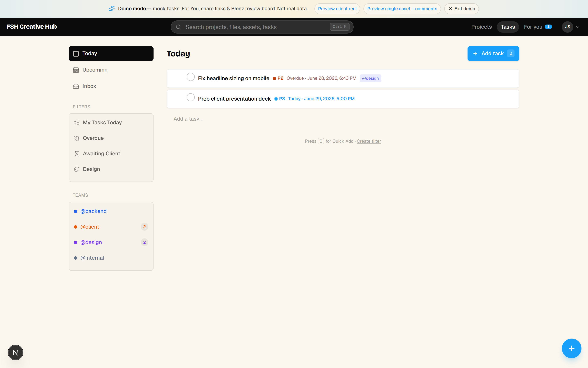Viewport: 588px width, 368px height.
Task: Apply the Overdue filter
Action: (x=111, y=138)
